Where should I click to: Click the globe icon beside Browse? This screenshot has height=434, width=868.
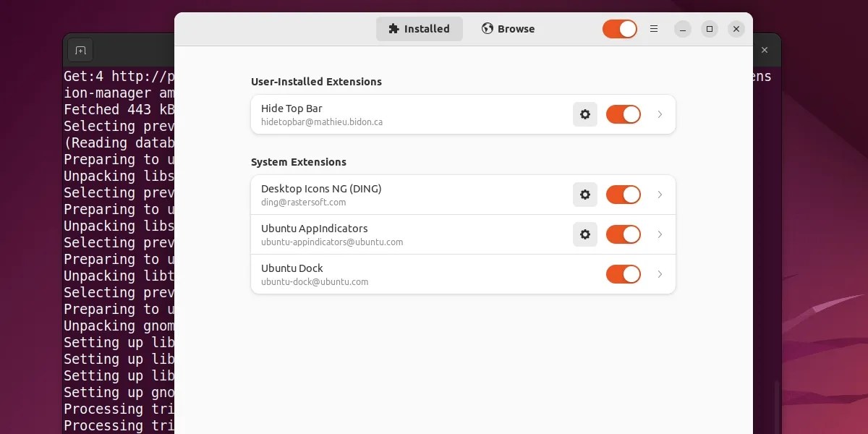pos(486,29)
